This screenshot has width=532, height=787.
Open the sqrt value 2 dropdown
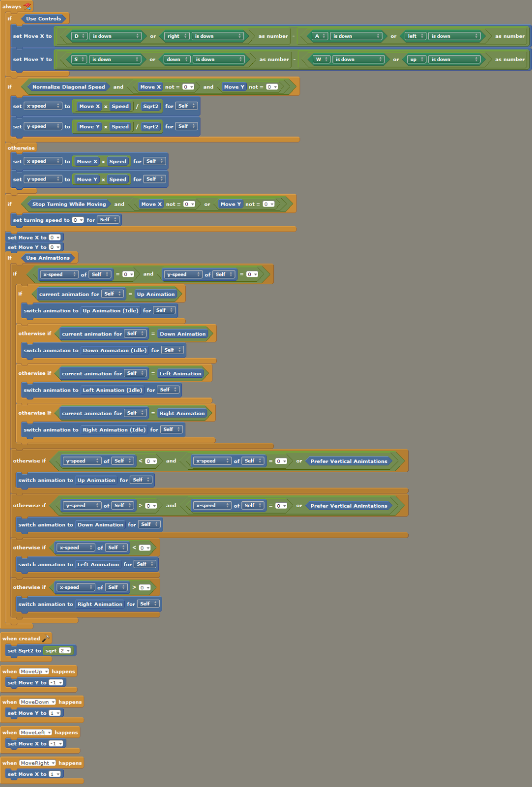(65, 651)
